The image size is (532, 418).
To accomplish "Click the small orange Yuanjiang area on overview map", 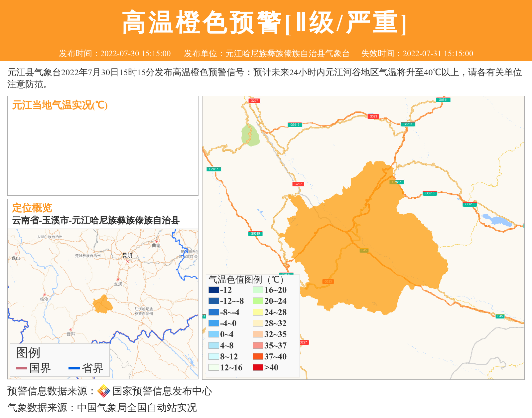I will click(102, 305).
